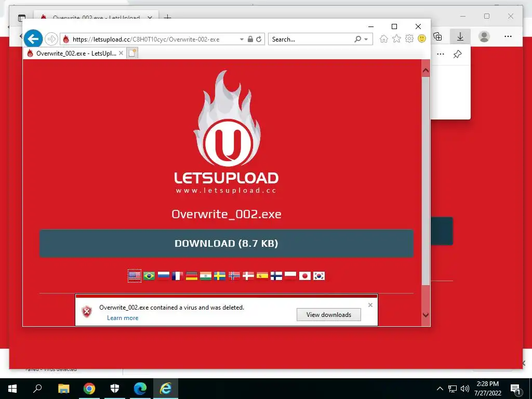Click the LetsUpload flame logo
This screenshot has height=399, width=532.
tap(227, 131)
